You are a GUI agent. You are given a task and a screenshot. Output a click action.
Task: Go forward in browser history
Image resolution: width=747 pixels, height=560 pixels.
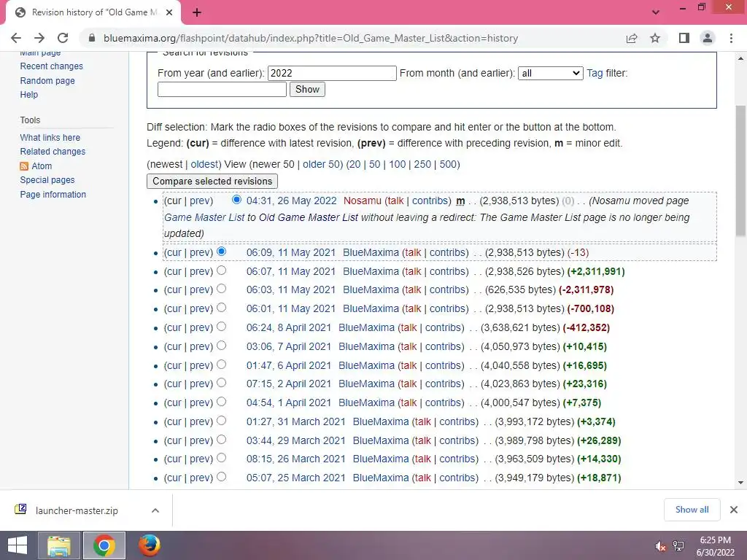(39, 38)
